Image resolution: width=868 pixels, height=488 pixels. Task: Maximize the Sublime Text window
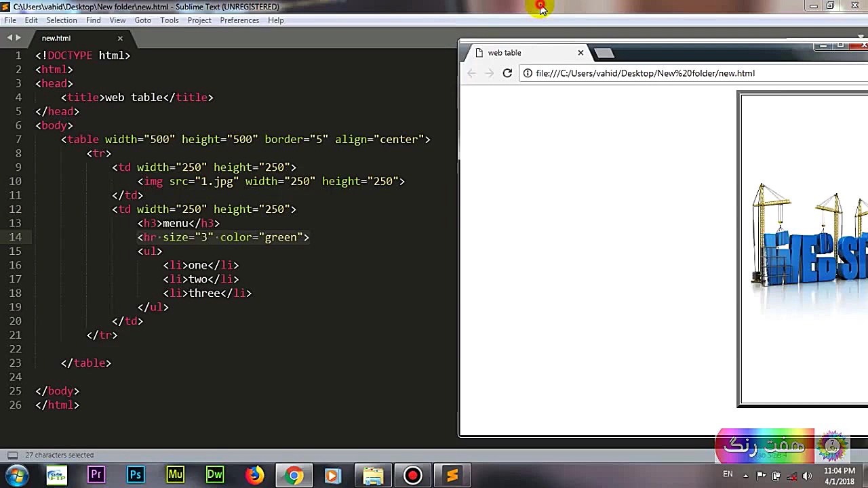point(830,6)
